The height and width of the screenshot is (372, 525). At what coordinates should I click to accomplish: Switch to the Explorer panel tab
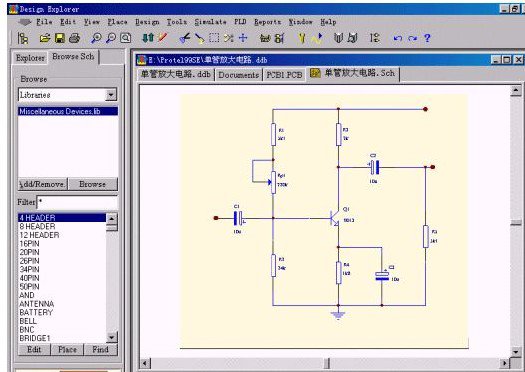[x=30, y=58]
